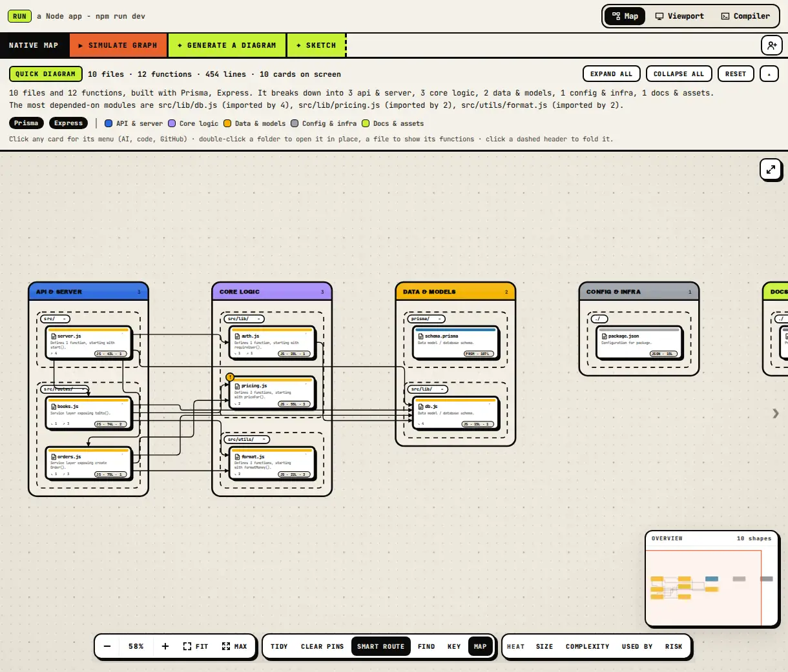Click the user-add icon at top right
788x672 pixels.
(772, 45)
